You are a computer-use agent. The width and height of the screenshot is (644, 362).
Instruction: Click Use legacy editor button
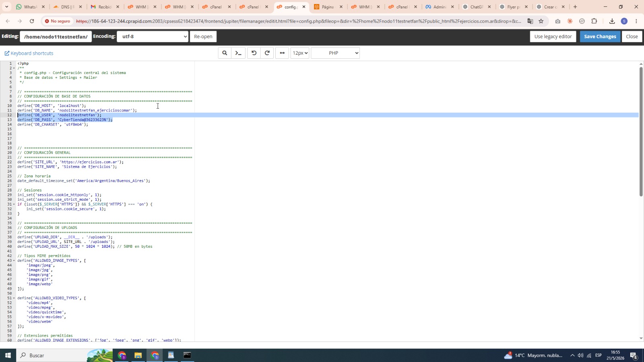553,37
